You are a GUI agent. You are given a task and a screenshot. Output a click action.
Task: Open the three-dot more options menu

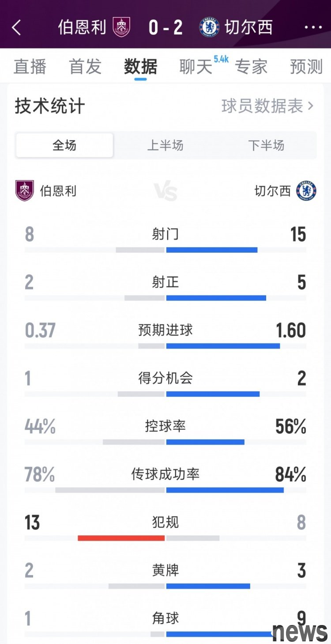313,27
